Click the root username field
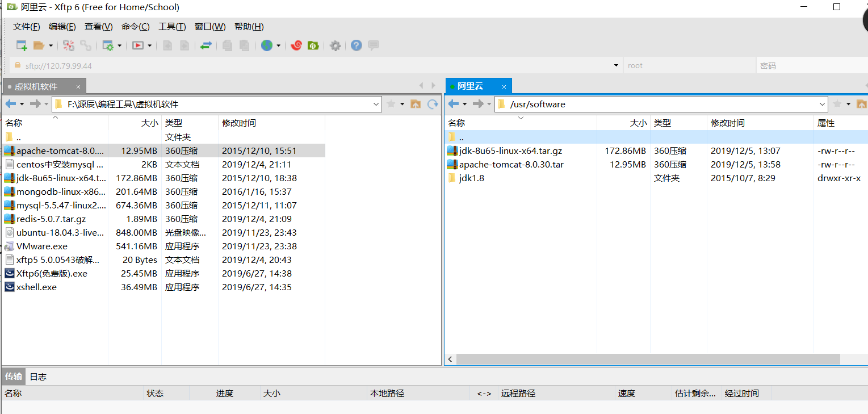This screenshot has width=868, height=414. [690, 65]
